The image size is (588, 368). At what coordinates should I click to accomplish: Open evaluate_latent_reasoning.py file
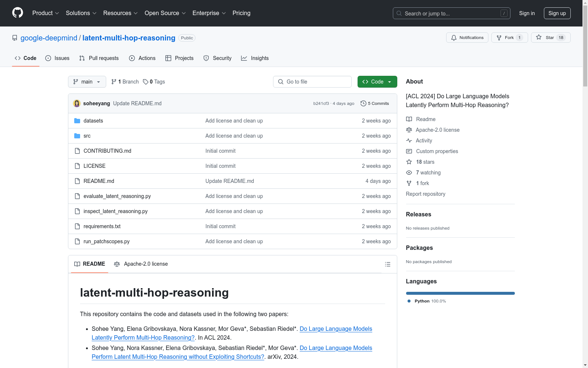[117, 196]
